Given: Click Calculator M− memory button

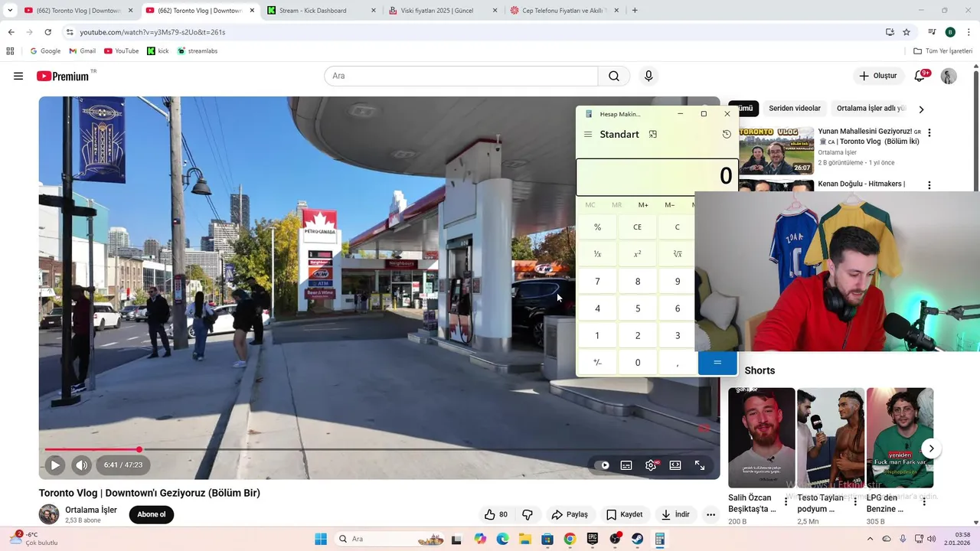Looking at the screenshot, I should 670,205.
